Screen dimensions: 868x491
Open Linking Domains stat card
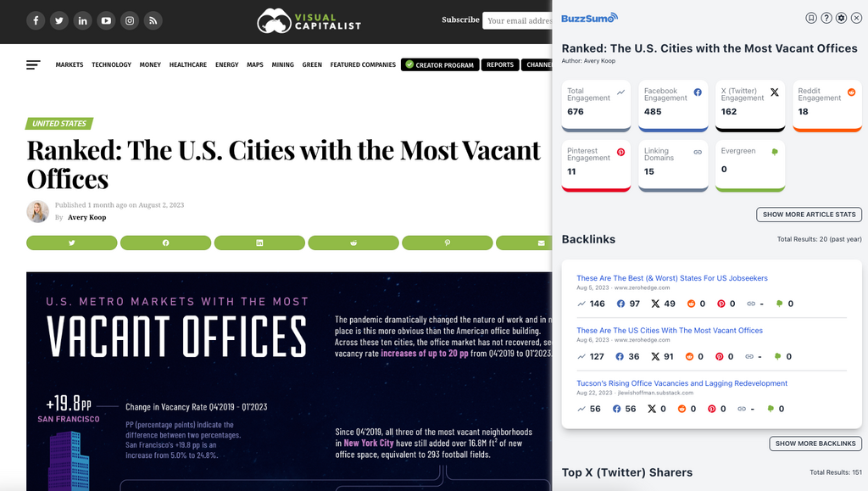pos(673,166)
